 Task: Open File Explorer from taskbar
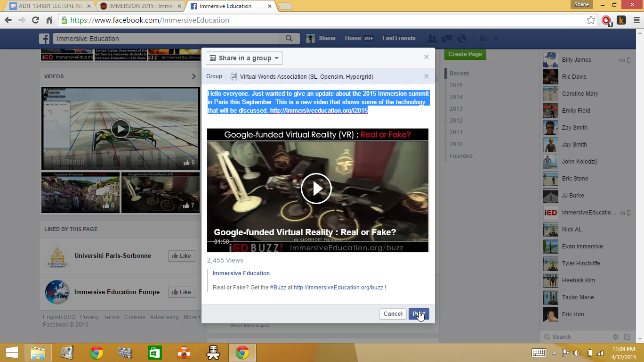[38, 353]
